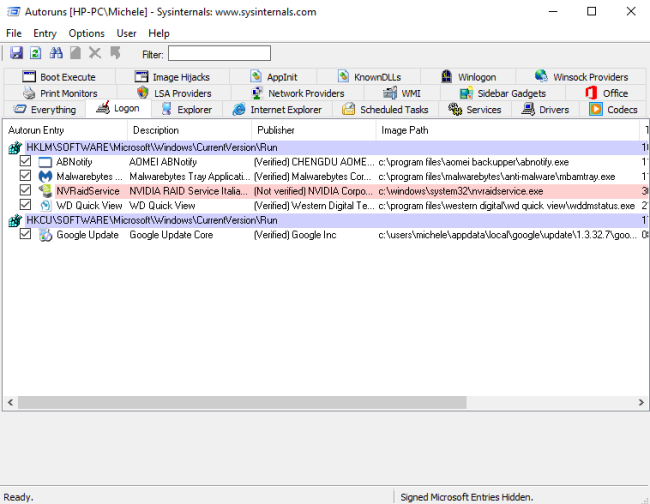Click the ABNotify entry icon
This screenshot has height=504, width=650.
click(45, 162)
